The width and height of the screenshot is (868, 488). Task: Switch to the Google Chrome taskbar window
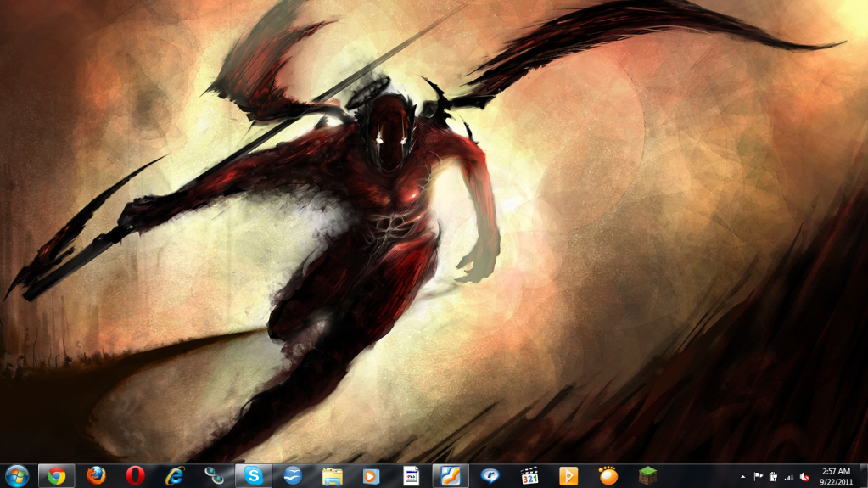tap(57, 476)
